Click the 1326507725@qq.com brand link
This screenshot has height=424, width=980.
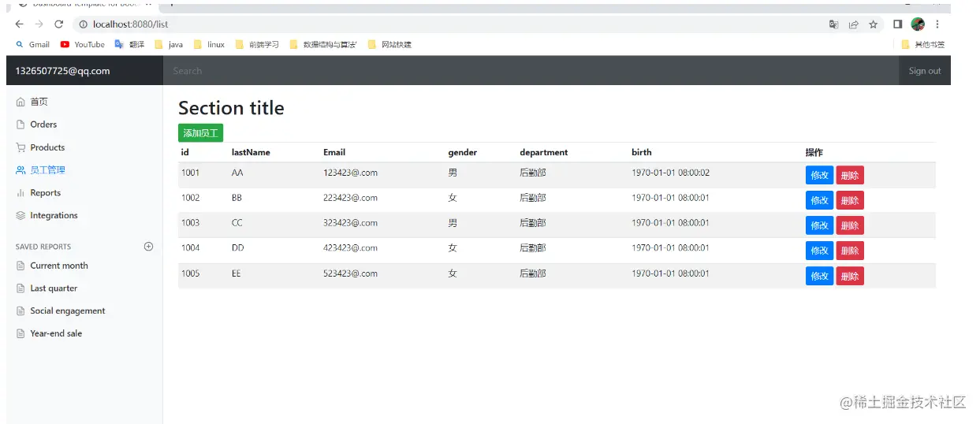[x=62, y=71]
